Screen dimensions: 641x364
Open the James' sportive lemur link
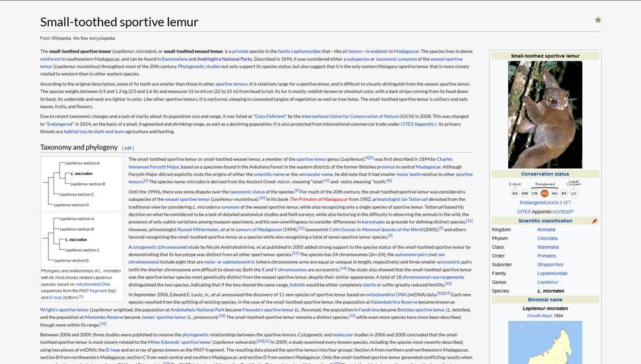click(x=164, y=317)
